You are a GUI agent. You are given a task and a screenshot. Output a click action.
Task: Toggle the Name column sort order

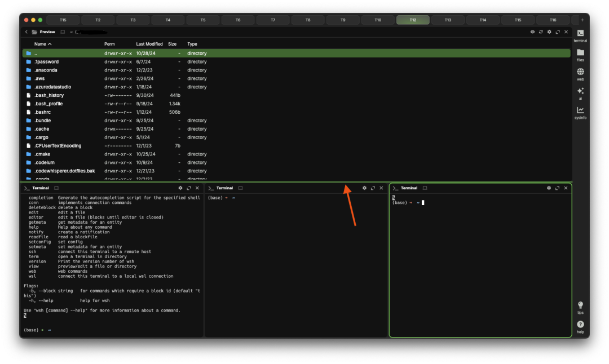42,44
